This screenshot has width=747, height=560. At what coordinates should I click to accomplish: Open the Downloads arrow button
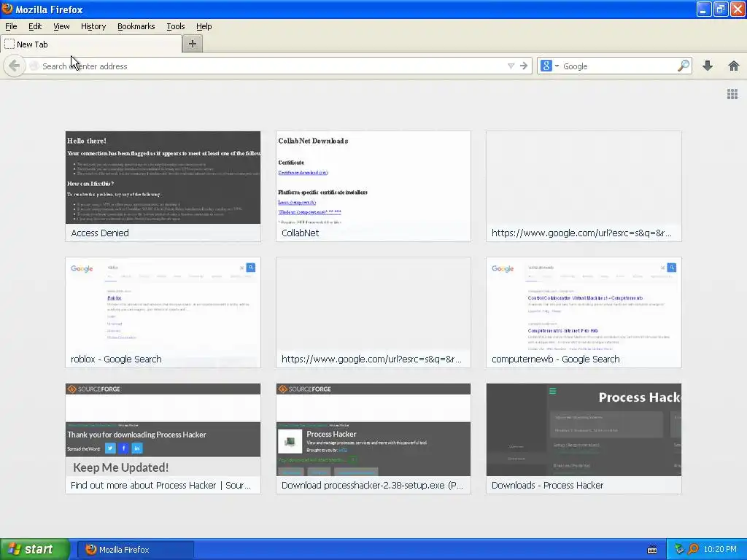coord(708,66)
